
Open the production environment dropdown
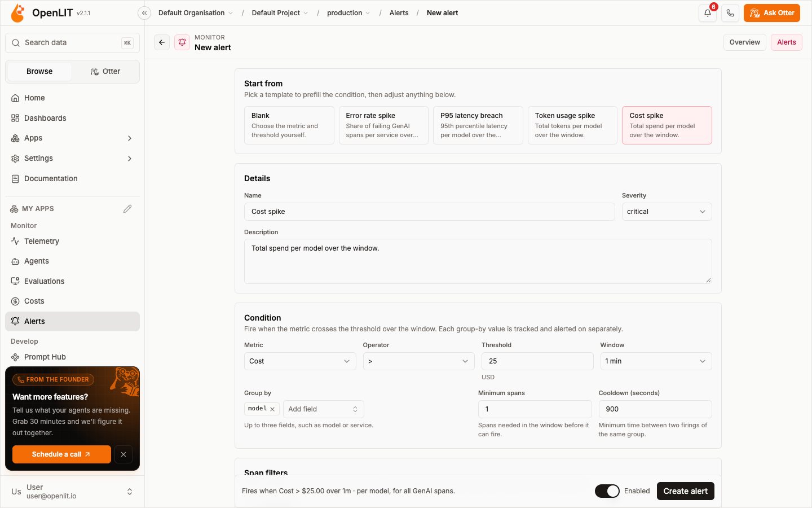[x=348, y=13]
